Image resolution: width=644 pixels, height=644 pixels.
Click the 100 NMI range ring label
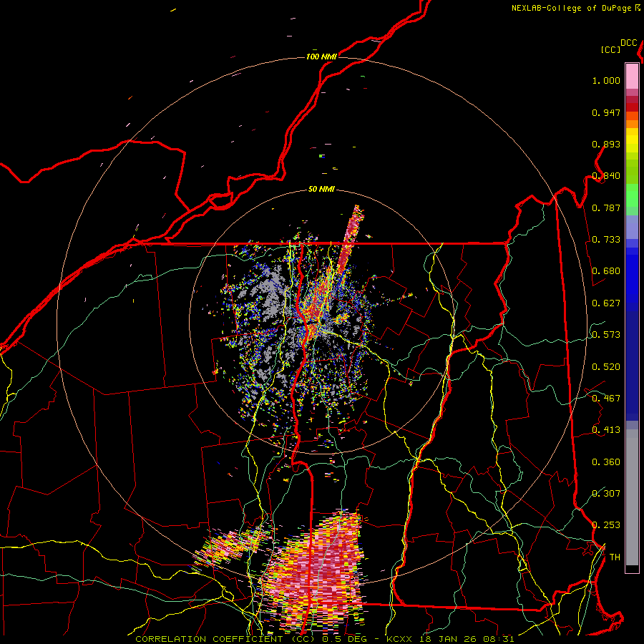pyautogui.click(x=321, y=57)
